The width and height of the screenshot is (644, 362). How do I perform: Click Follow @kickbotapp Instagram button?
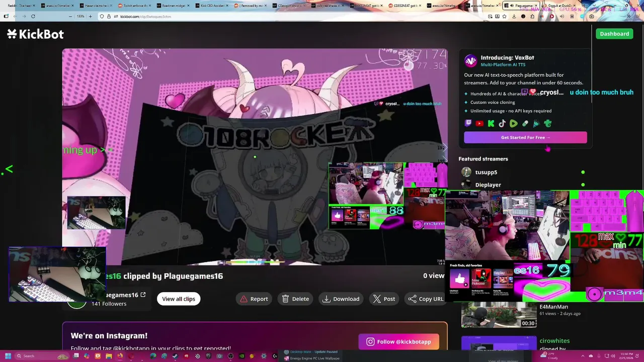399,341
